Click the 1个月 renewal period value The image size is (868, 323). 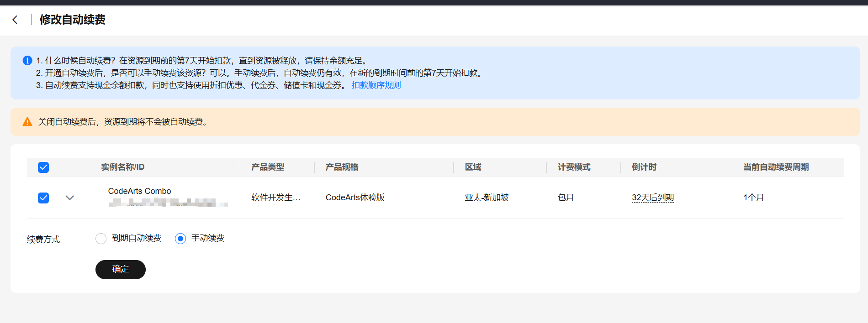pyautogui.click(x=753, y=198)
